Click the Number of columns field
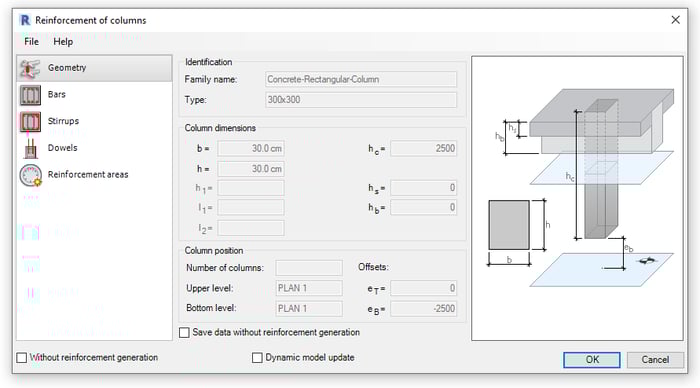This screenshot has height=388, width=700. pos(309,268)
